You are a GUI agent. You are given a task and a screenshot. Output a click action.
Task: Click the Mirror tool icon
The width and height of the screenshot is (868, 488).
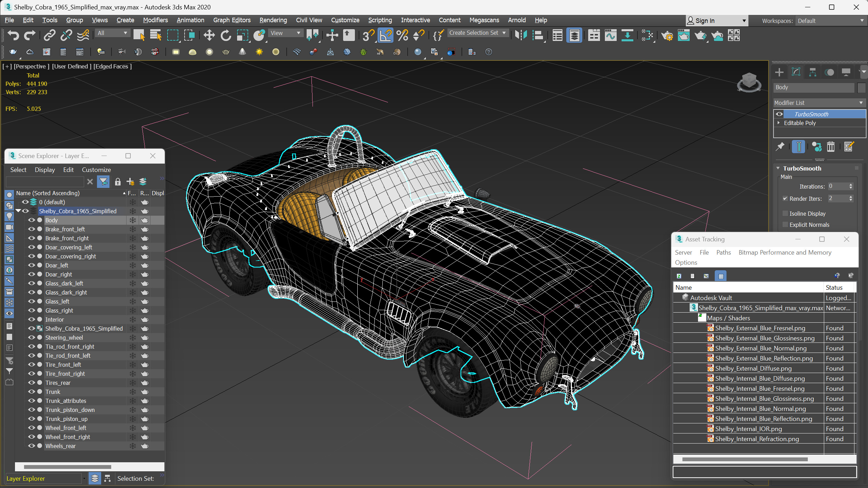[x=521, y=35]
